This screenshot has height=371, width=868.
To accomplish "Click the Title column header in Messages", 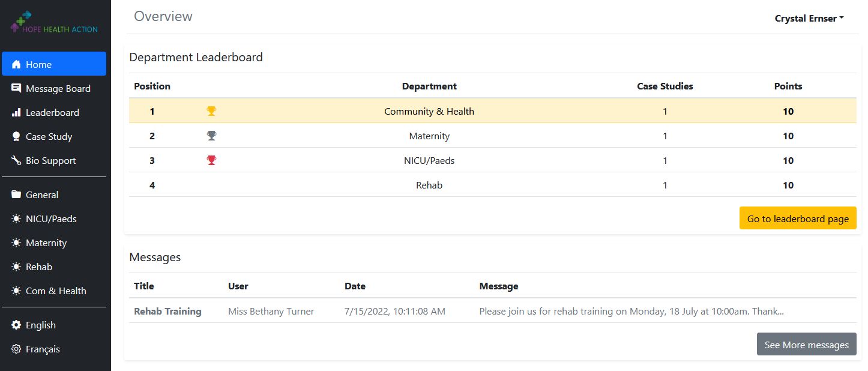I will (144, 286).
